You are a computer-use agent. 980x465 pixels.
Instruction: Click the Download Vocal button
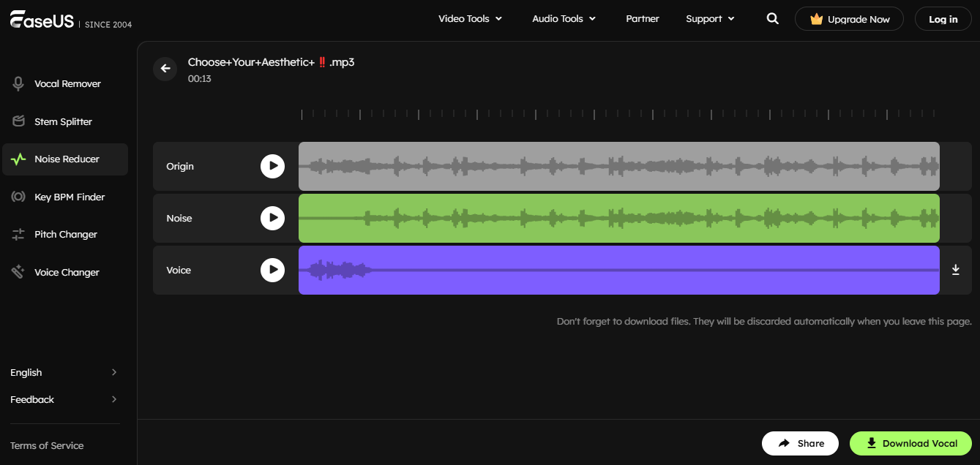pos(910,443)
